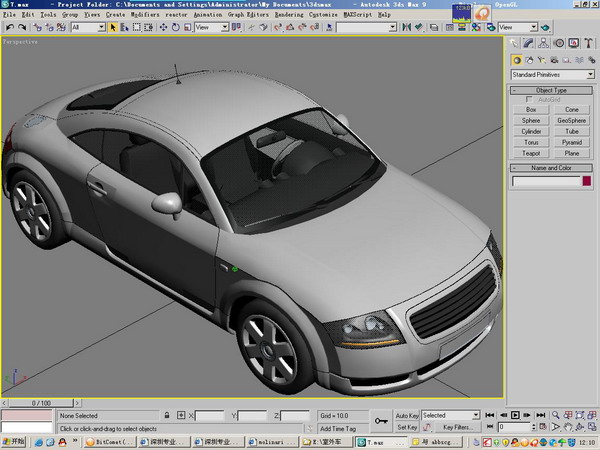The image size is (600, 450).
Task: Select the Lights category icon
Action: click(541, 60)
